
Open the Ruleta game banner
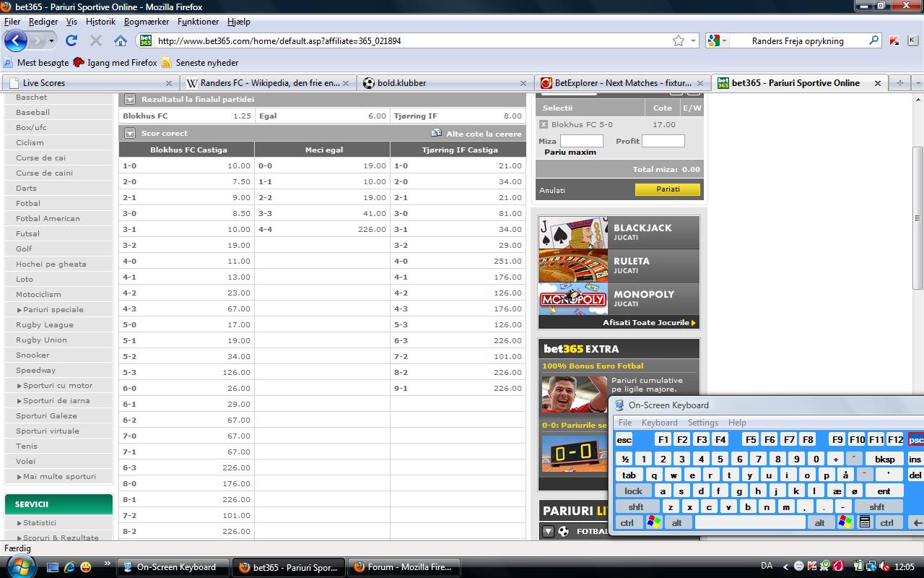coord(619,265)
